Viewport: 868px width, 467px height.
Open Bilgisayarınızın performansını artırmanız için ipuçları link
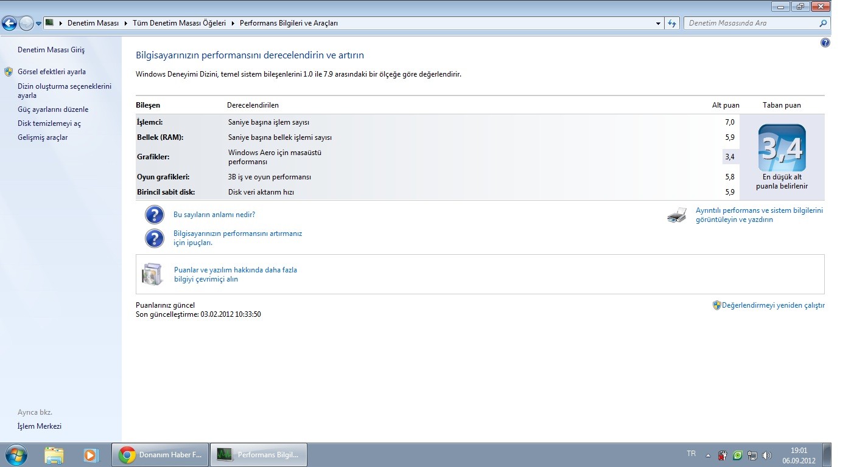point(237,238)
